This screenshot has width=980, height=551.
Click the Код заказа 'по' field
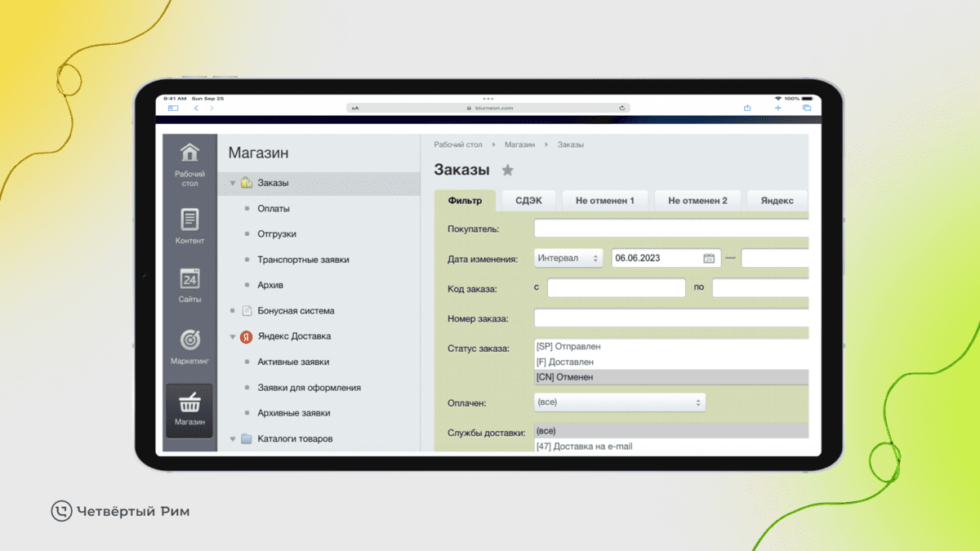(760, 287)
